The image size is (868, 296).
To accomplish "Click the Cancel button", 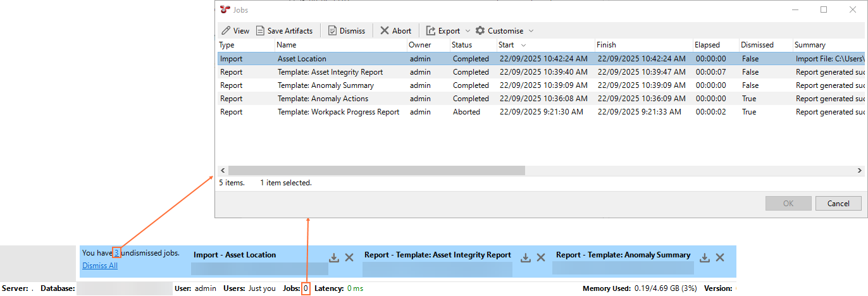I will (x=838, y=203).
